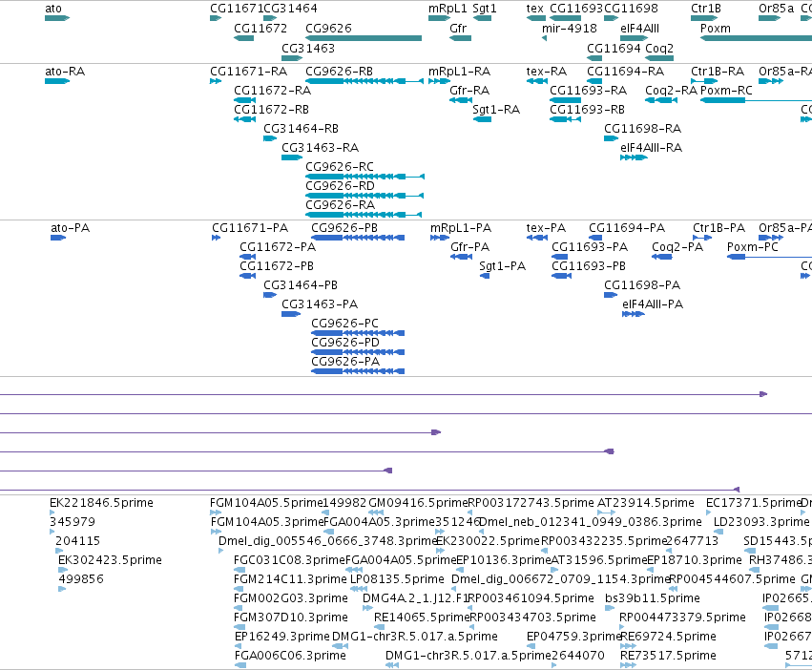Click EST RE14065.5prime label

(x=422, y=618)
